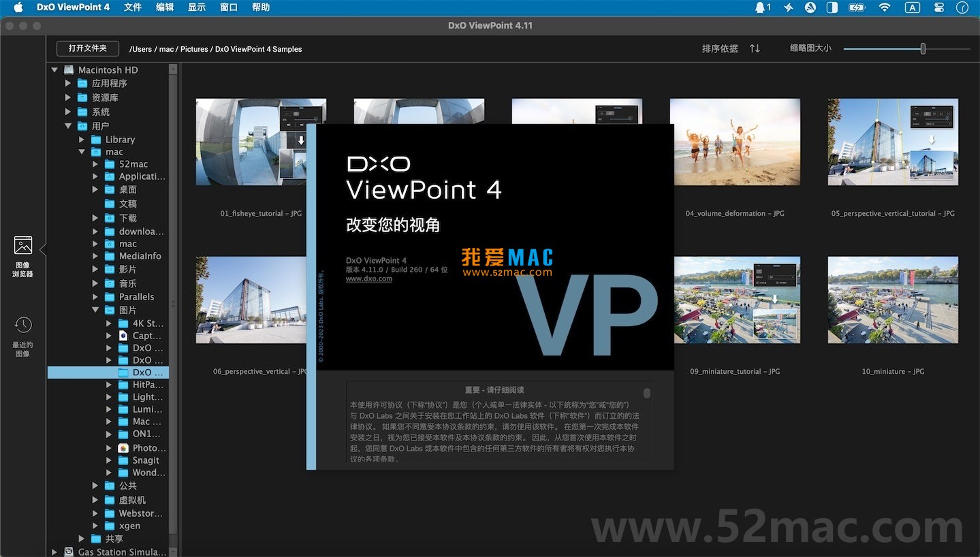980x557 pixels.
Task: Open the battery status menu
Action: (x=857, y=7)
